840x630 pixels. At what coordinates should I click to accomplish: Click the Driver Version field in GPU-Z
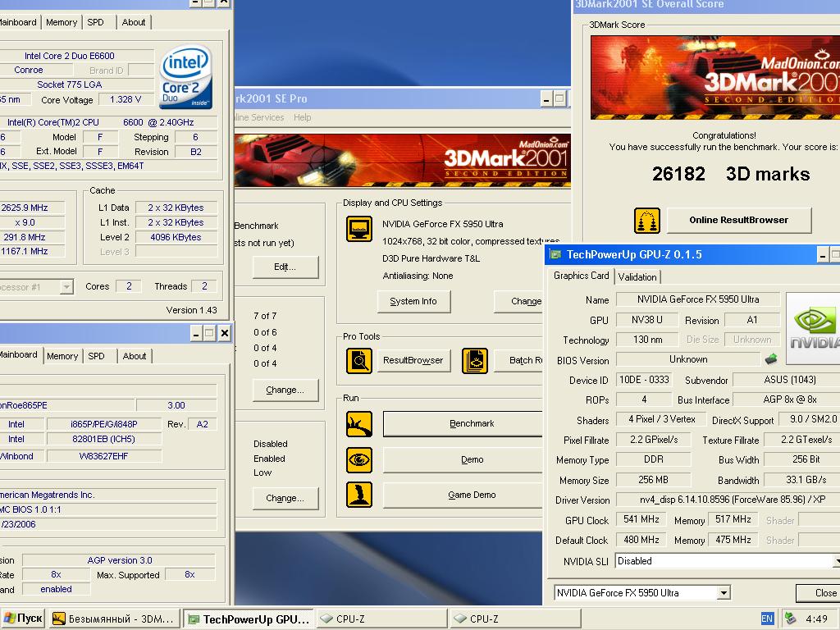pos(728,500)
